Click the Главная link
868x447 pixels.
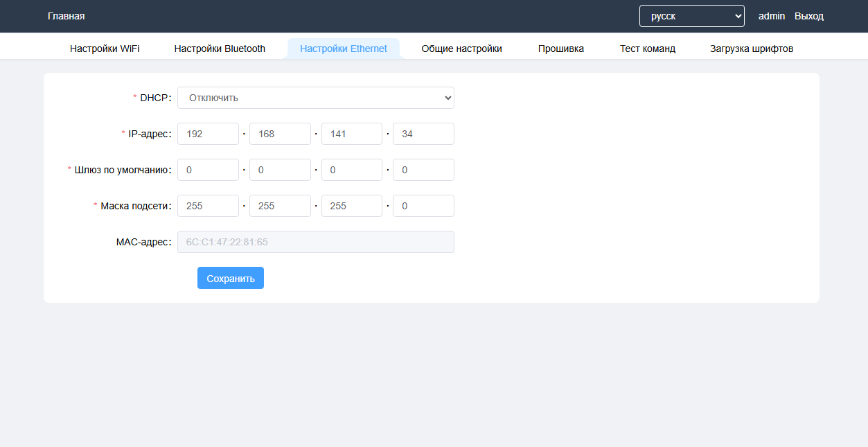point(67,16)
